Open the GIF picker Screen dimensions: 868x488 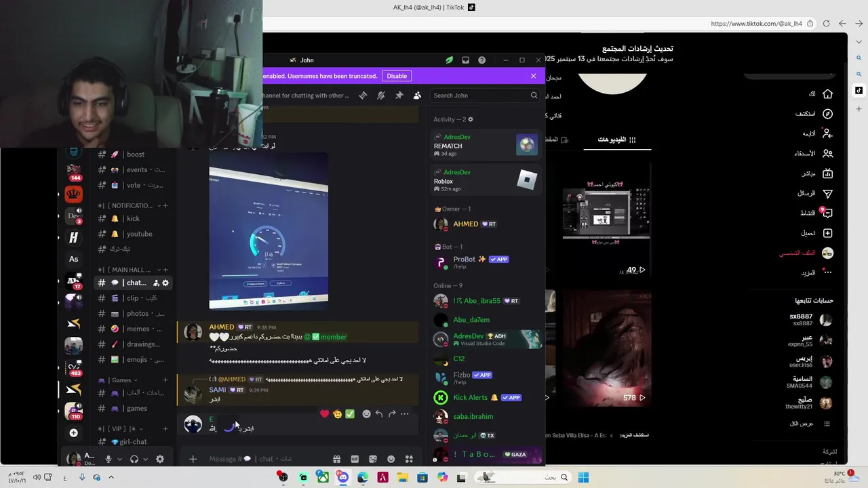355,459
